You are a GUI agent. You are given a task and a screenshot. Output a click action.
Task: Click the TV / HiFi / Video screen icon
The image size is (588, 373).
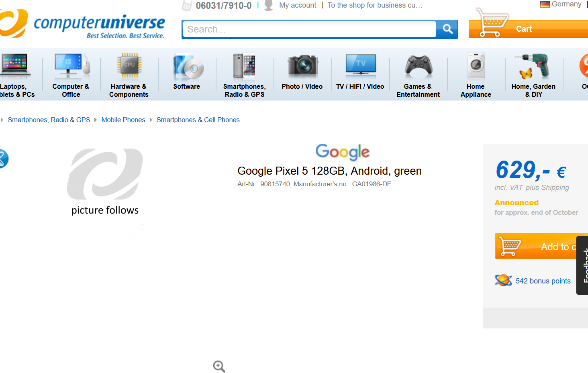tap(361, 65)
